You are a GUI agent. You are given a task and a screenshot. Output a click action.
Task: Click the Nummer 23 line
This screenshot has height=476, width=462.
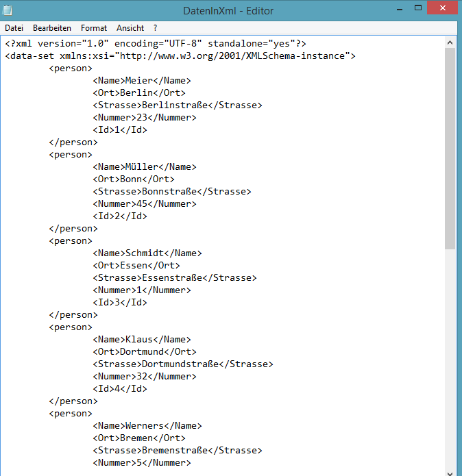(145, 118)
